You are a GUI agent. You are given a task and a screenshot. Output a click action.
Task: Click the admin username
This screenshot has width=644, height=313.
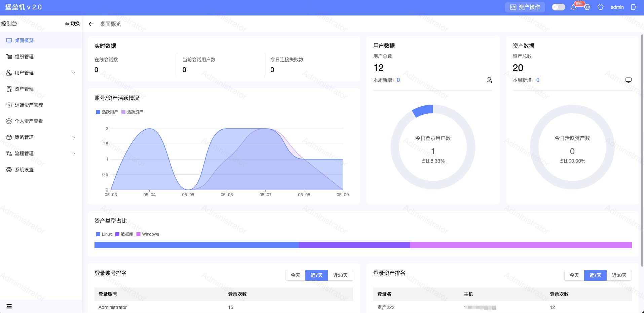tap(617, 7)
